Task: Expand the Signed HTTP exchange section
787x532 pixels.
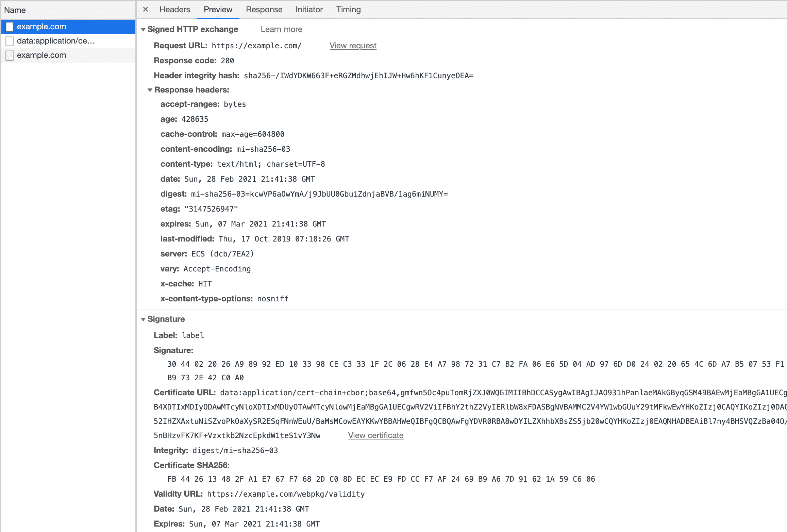Action: [x=143, y=29]
